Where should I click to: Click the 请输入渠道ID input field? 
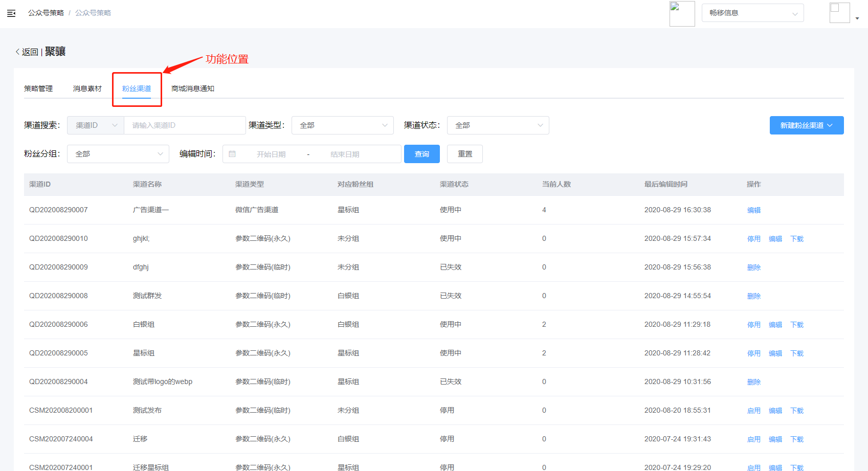184,125
